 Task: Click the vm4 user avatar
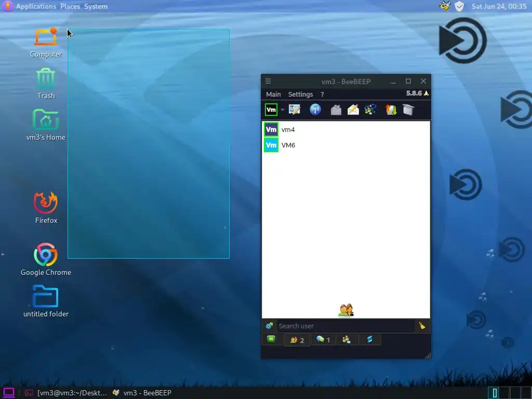[271, 129]
